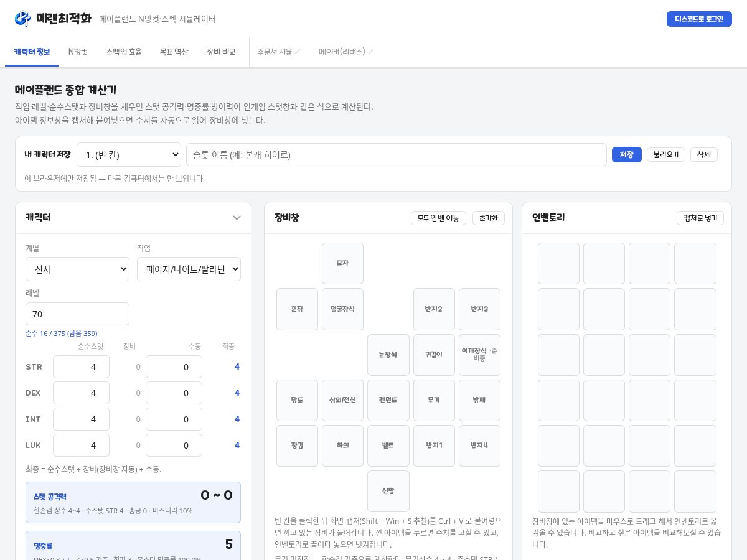Select the 상의/전신 equipment slot
The image size is (747, 560).
342,400
